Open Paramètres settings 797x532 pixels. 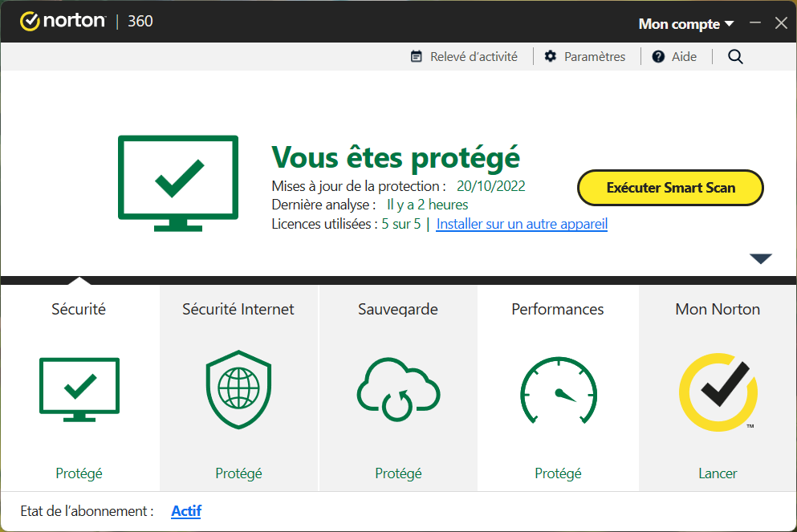coord(584,56)
